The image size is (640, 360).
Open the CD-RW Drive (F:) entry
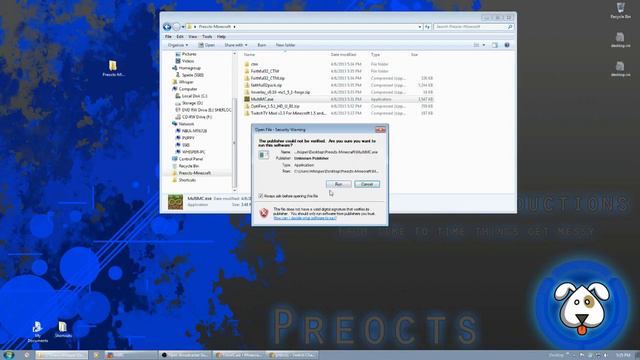pos(197,117)
